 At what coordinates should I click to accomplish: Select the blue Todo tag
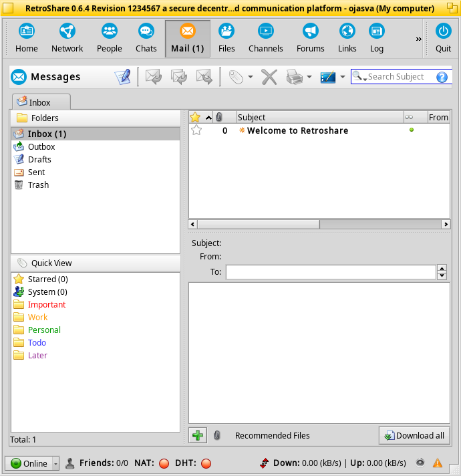pyautogui.click(x=96, y=343)
